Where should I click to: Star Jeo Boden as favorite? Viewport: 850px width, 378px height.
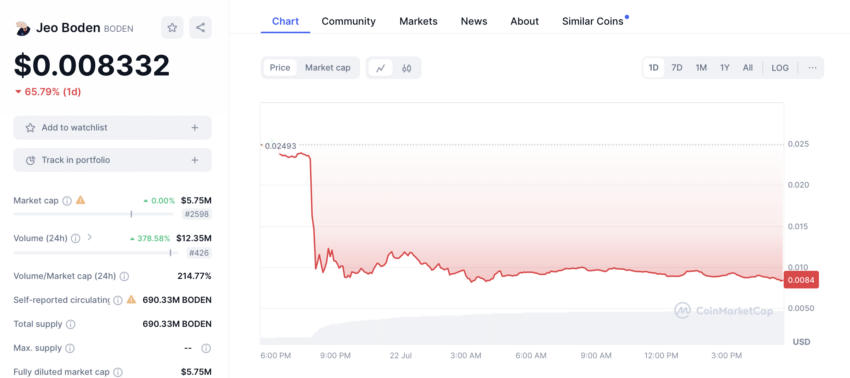click(172, 28)
